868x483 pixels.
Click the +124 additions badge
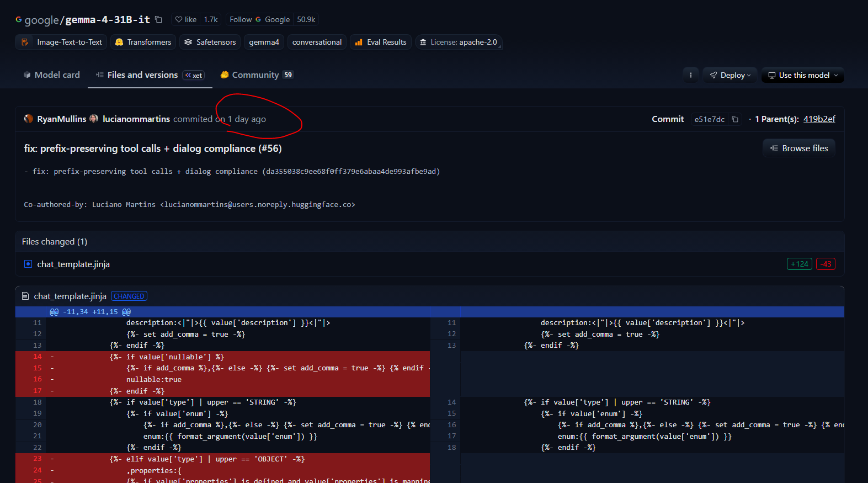pyautogui.click(x=800, y=264)
